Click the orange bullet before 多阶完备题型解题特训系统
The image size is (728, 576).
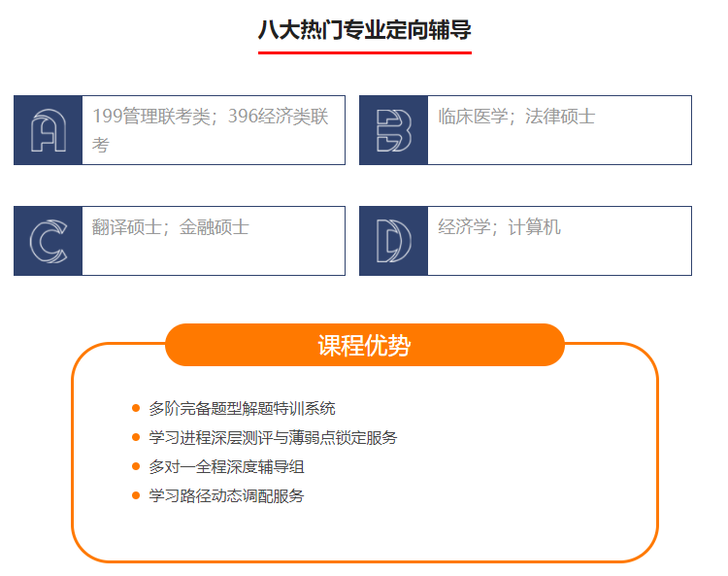(x=136, y=409)
